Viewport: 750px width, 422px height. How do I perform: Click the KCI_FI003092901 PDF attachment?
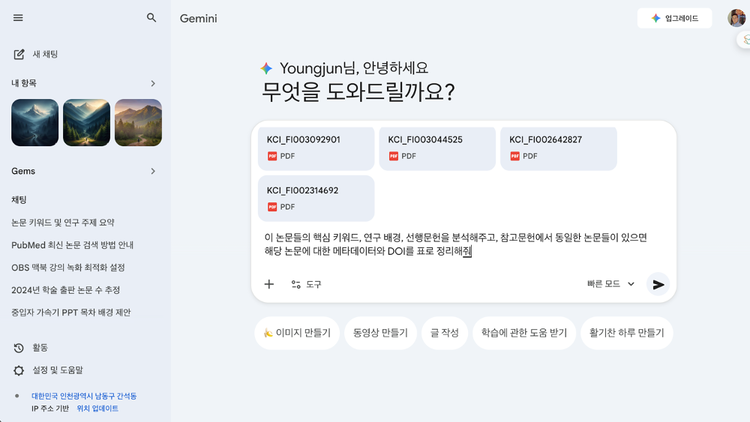[x=315, y=147]
